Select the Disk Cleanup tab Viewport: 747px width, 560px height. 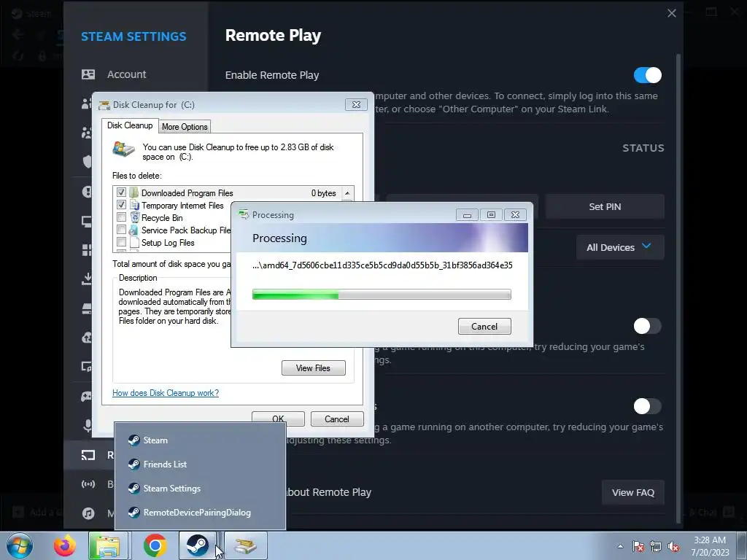130,125
